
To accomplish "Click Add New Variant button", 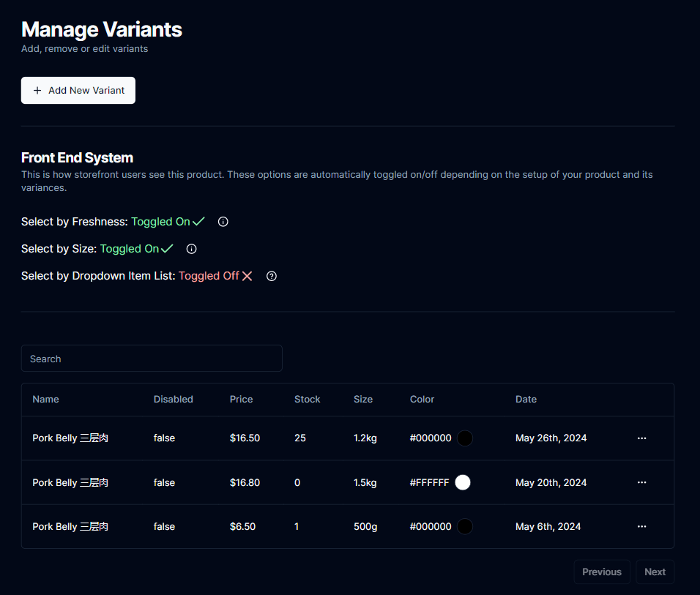I will tap(78, 91).
